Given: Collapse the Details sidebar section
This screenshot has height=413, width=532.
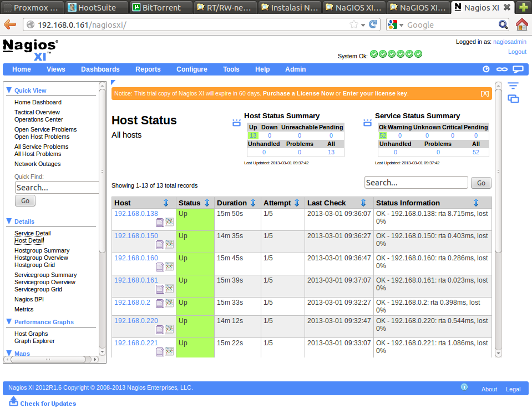Looking at the screenshot, I should click(x=9, y=221).
